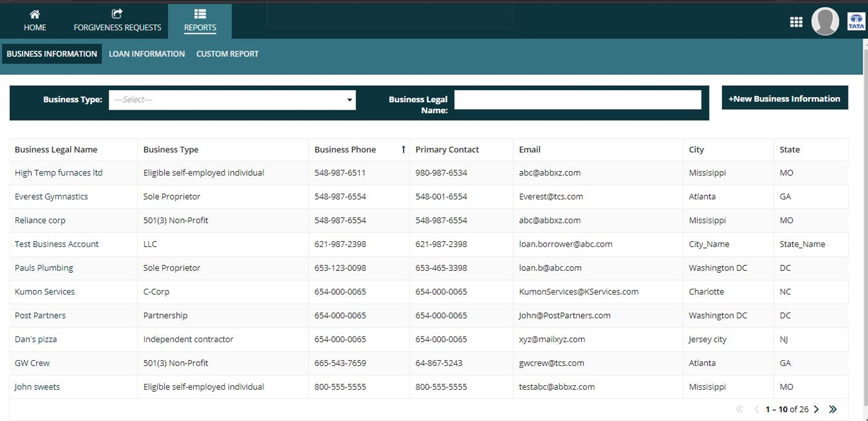Viewport: 868px width, 421px height.
Task: Click the +New Business Information button
Action: 784,98
